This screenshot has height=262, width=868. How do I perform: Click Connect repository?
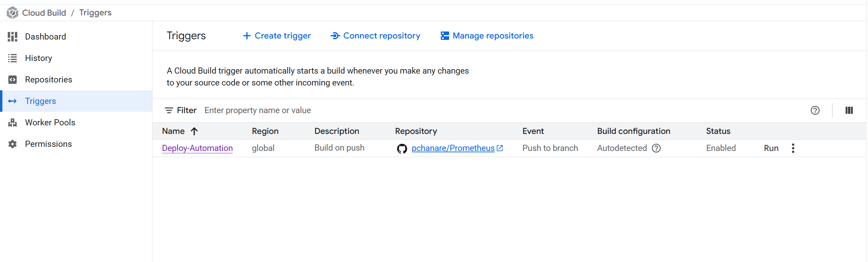tap(376, 36)
